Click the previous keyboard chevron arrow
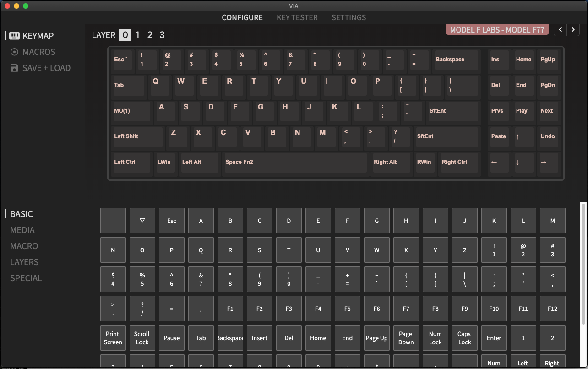 point(560,29)
